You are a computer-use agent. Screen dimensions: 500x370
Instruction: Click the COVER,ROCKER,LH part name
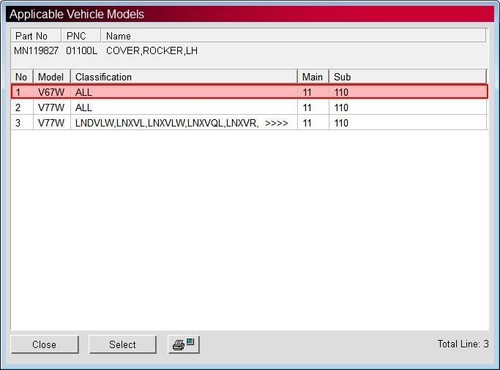152,51
